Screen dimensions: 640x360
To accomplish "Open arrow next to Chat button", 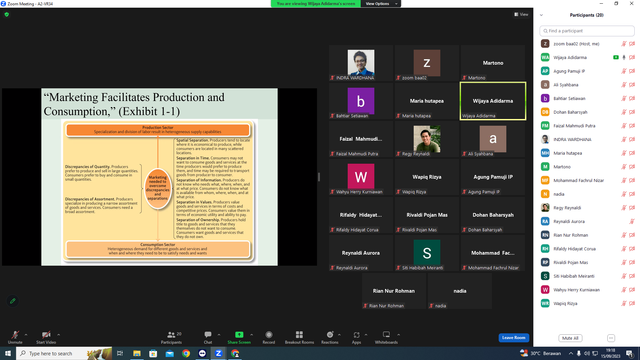I will click(x=219, y=335).
